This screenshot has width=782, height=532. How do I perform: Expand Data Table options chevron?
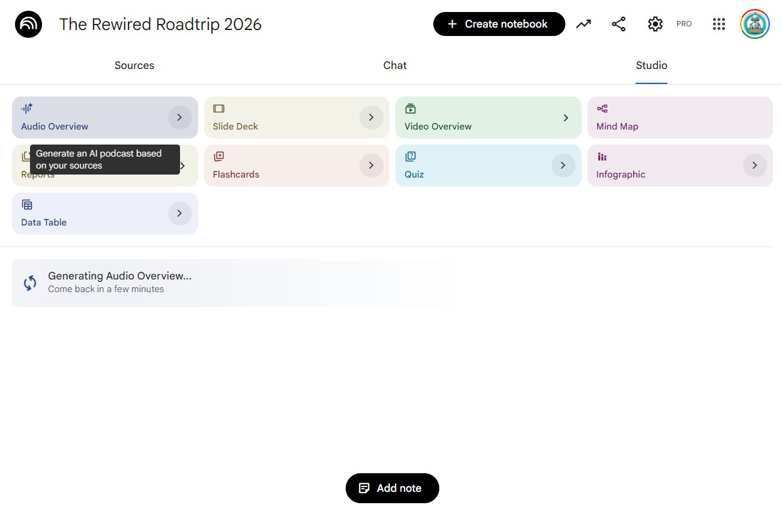pyautogui.click(x=179, y=214)
